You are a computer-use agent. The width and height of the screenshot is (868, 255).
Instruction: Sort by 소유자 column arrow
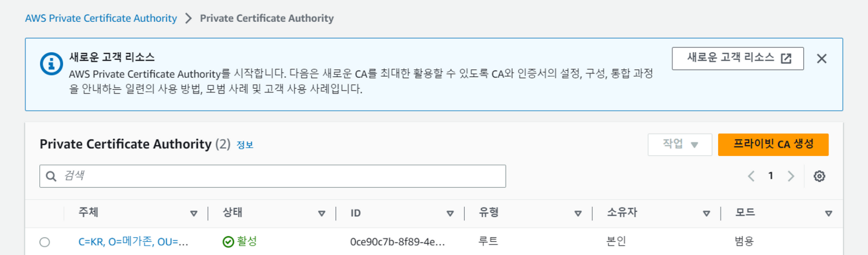706,213
